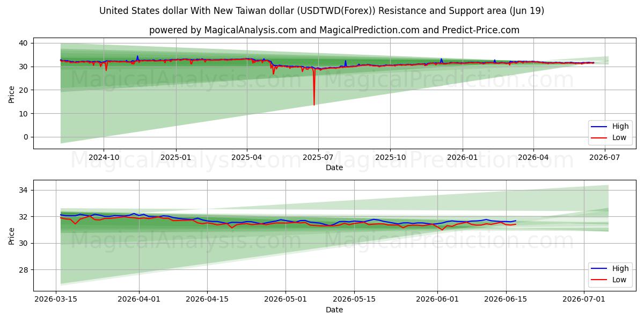Click 'Low' in the lower chart legend
644x322 pixels.
coord(619,280)
